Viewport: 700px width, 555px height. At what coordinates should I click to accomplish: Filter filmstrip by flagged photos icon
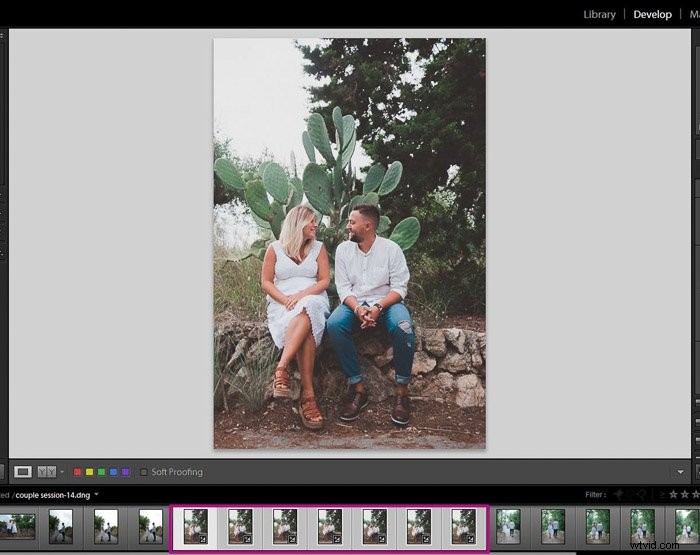[x=619, y=494]
